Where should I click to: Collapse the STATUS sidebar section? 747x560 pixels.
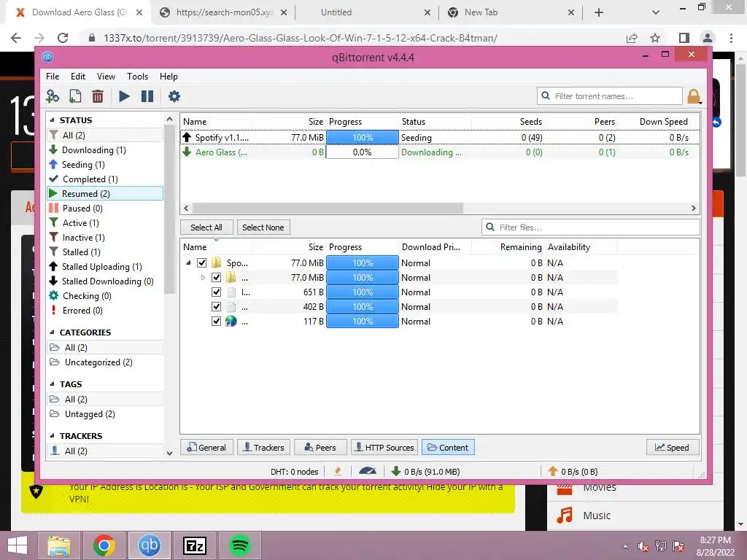[x=52, y=120]
